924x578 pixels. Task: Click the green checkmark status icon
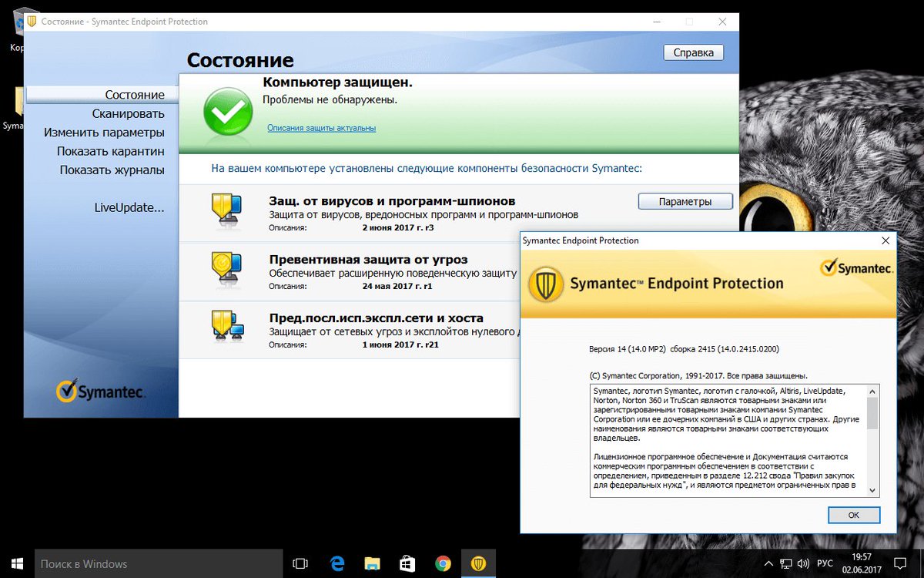click(x=228, y=113)
